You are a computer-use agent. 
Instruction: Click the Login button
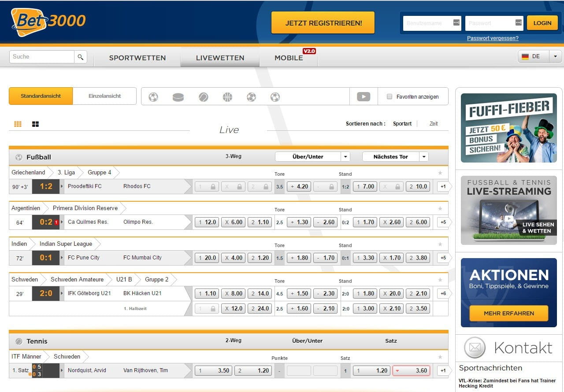coord(542,23)
